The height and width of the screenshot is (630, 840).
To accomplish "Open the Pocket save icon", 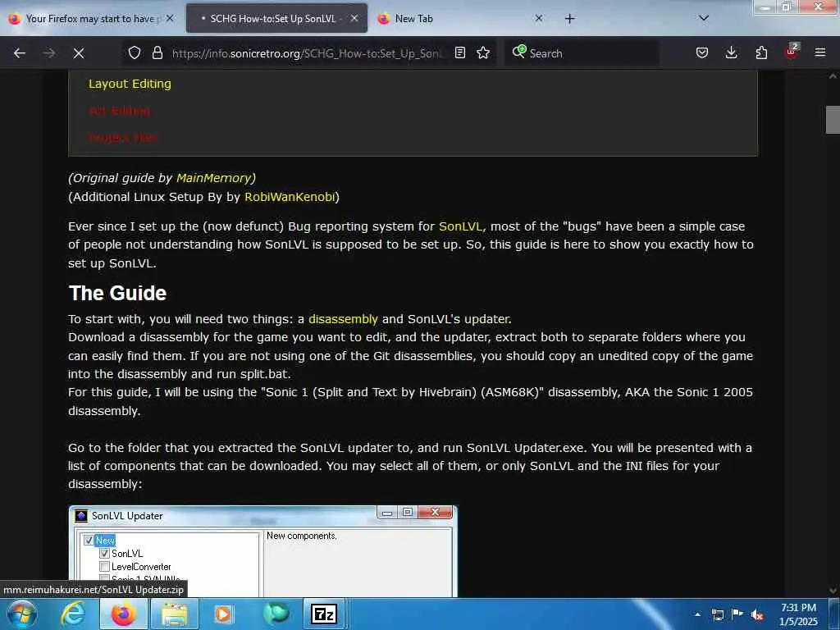I will pyautogui.click(x=702, y=52).
